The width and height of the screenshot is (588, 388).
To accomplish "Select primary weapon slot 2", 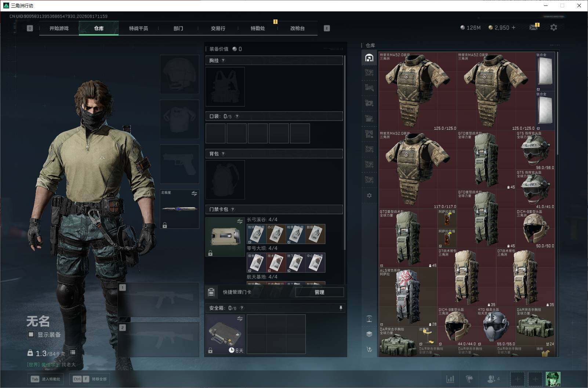I will (159, 339).
